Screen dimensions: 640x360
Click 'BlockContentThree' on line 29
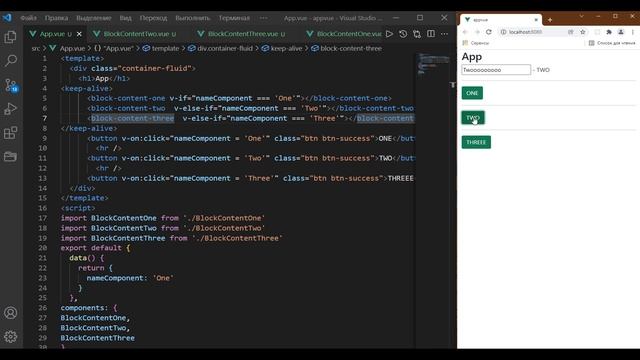tap(97, 338)
